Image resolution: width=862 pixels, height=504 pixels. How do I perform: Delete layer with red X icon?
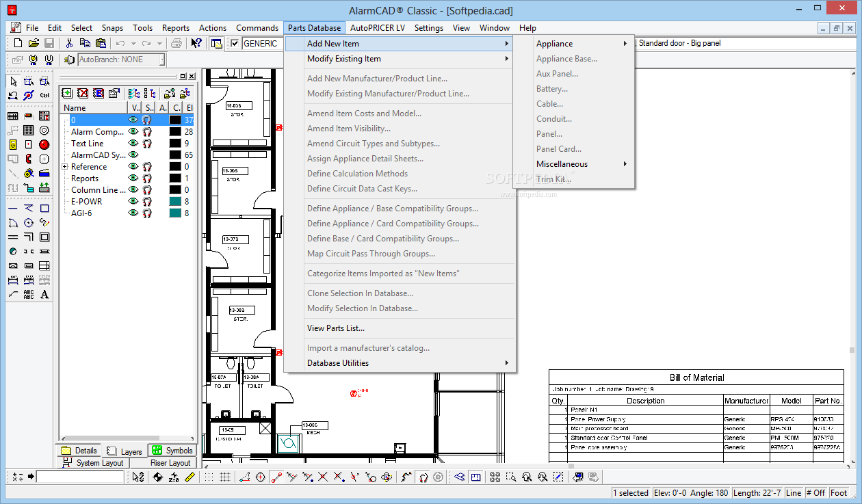(x=83, y=93)
